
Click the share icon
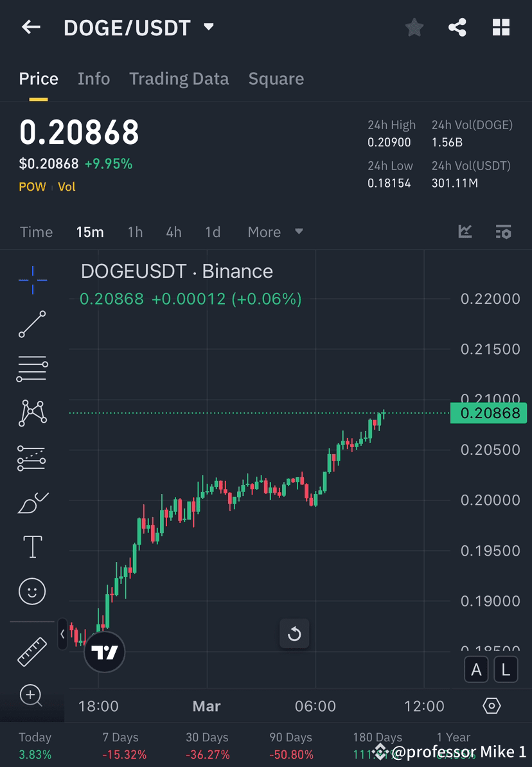tap(457, 27)
